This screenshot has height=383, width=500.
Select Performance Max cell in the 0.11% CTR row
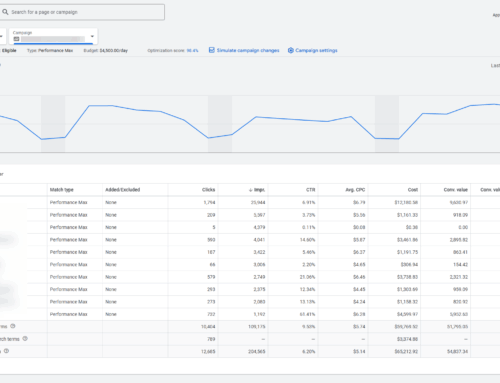pos(68,227)
